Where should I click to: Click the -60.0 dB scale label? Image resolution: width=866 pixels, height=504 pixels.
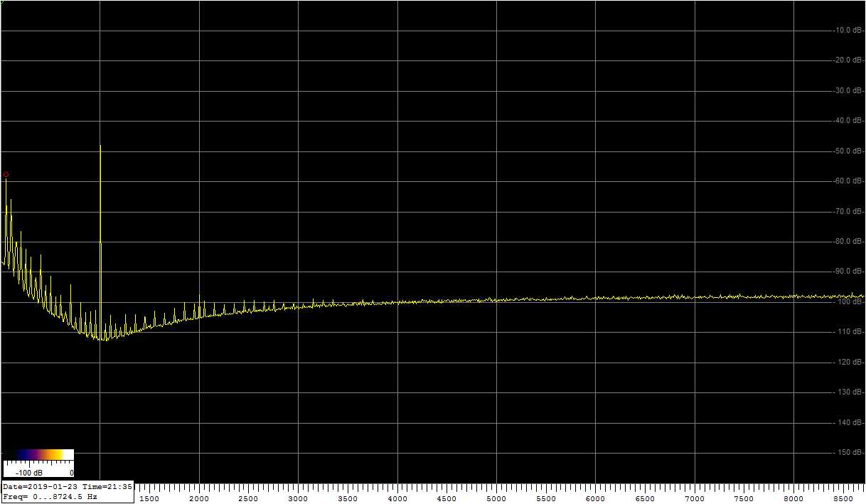click(x=848, y=181)
